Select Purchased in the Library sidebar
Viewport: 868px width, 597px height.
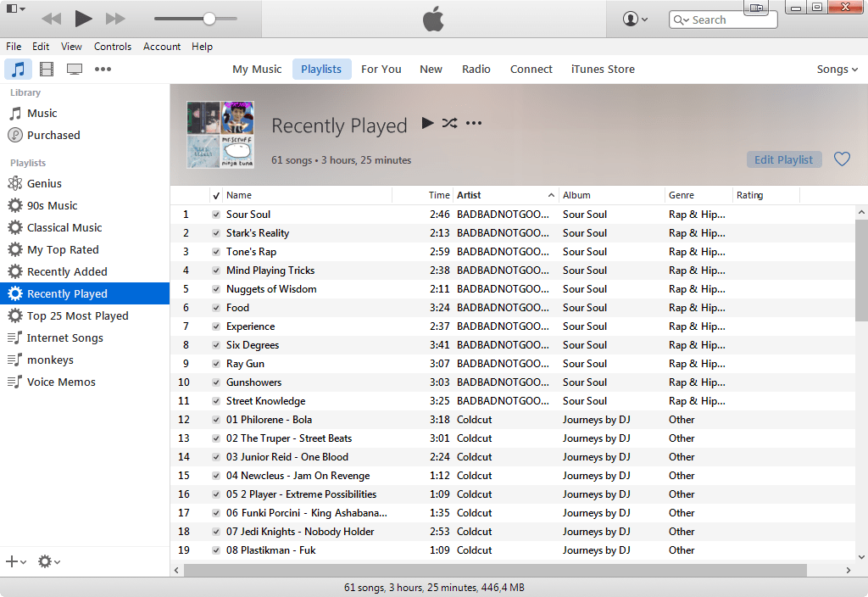coord(53,136)
